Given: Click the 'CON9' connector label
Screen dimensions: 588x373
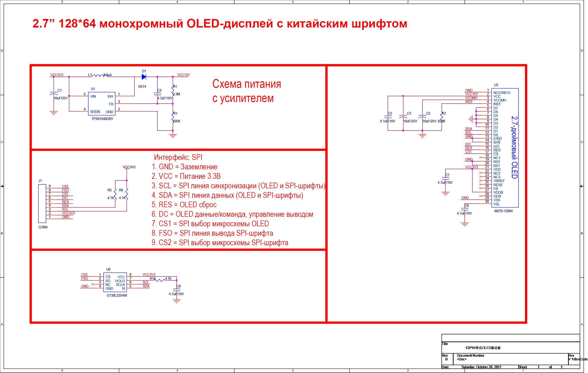Looking at the screenshot, I should (43, 227).
